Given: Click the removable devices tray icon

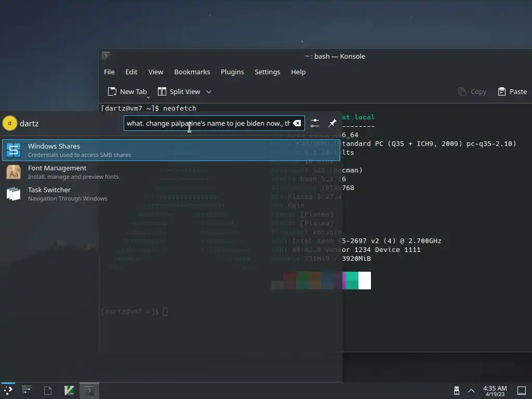Looking at the screenshot, I should coord(457,391).
